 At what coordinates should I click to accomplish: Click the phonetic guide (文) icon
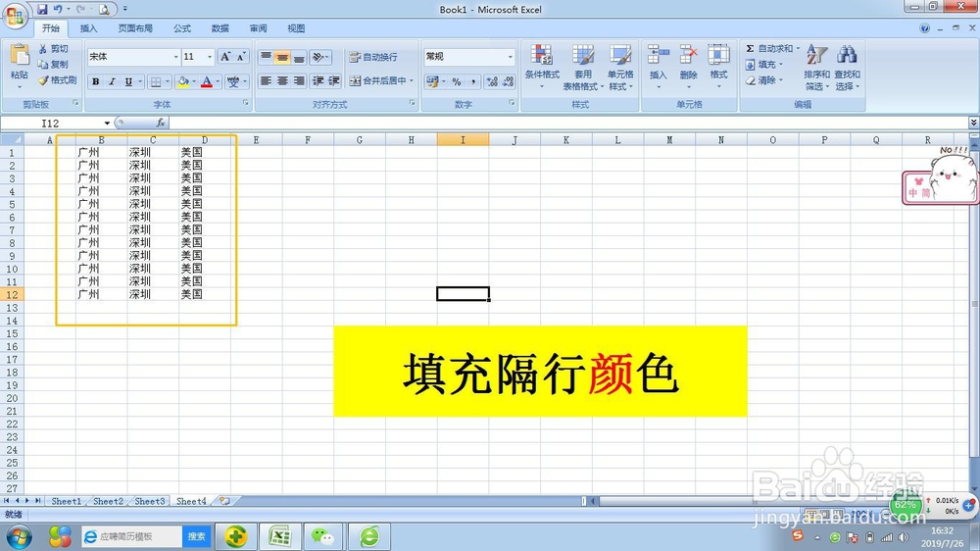(233, 81)
